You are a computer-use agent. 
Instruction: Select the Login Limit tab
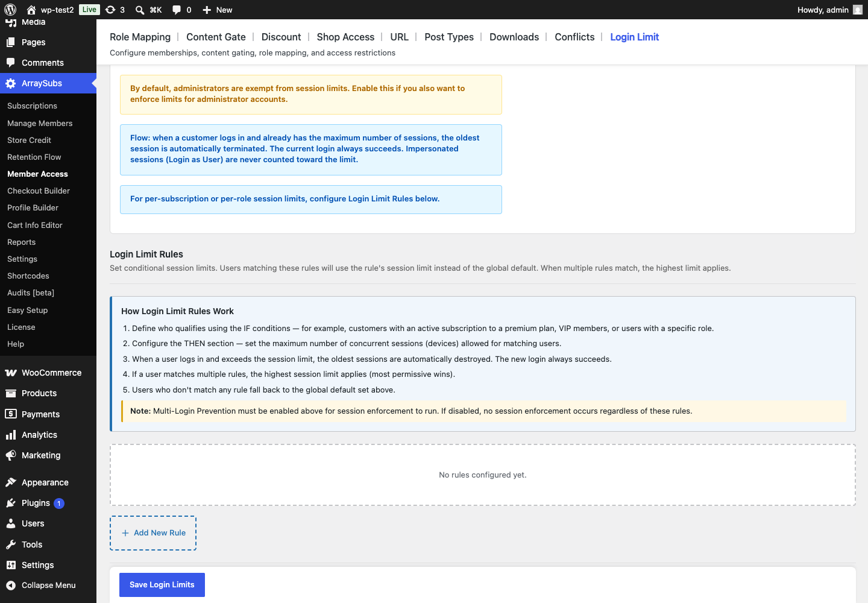click(x=635, y=37)
